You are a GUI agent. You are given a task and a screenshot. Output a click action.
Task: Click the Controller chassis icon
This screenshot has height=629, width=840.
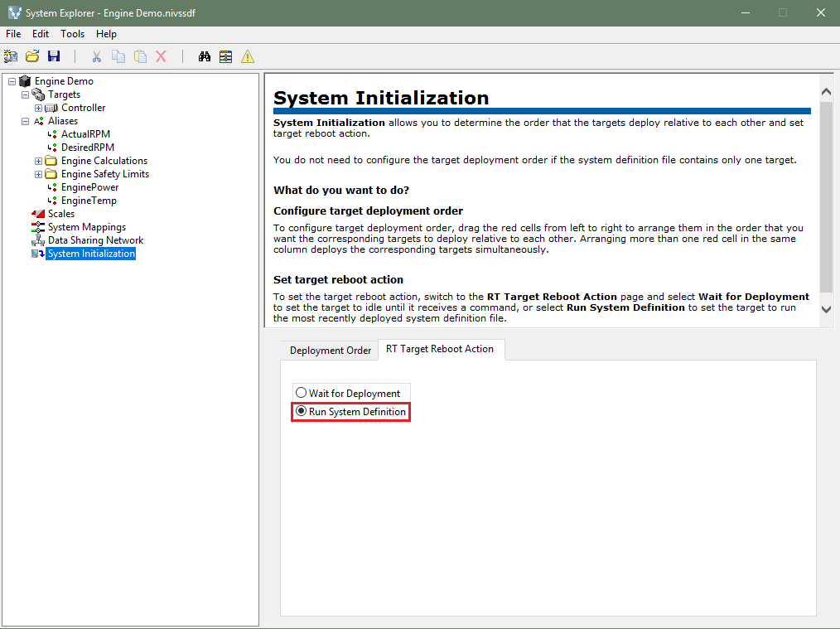click(51, 108)
